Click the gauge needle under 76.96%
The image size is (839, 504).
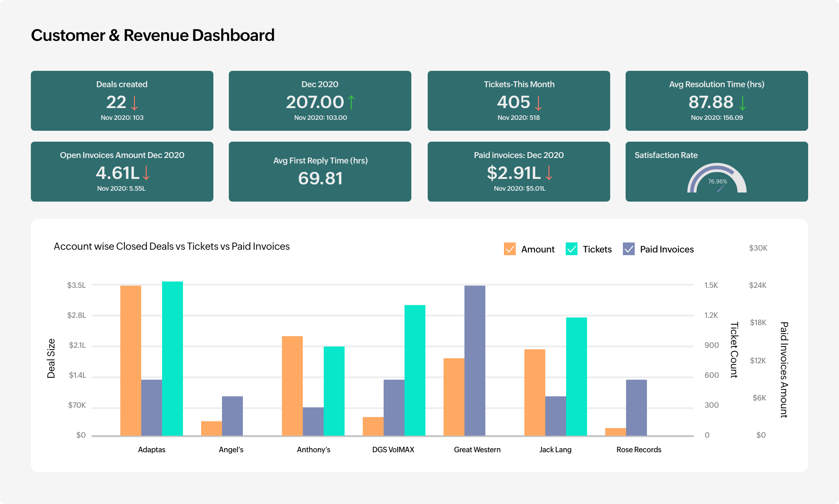point(721,188)
